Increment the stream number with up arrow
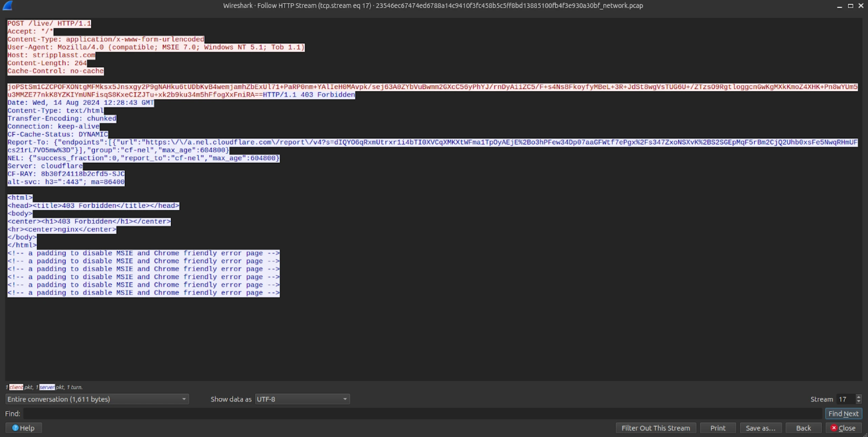Viewport: 868px width, 437px height. [x=859, y=397]
